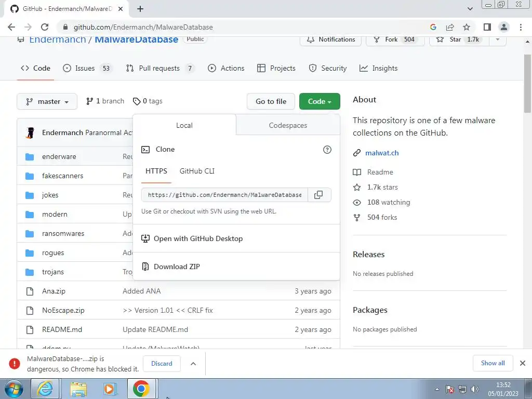Open the Issues tab

(x=87, y=68)
